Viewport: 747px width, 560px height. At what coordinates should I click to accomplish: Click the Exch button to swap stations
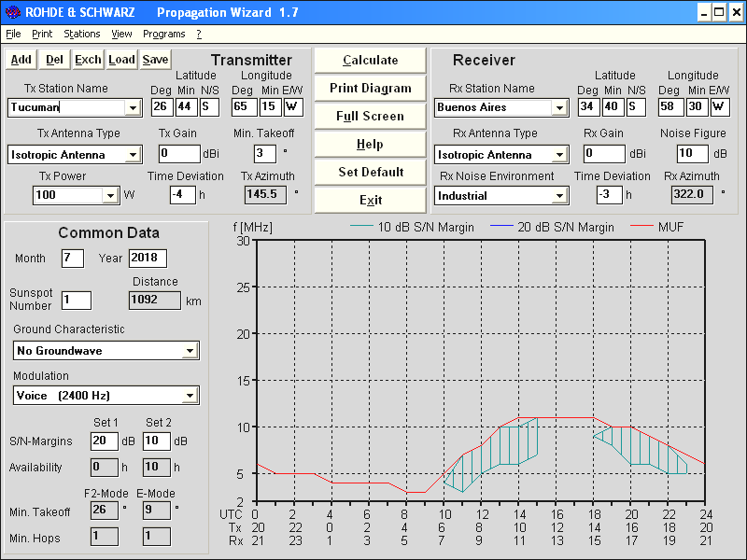coord(88,60)
